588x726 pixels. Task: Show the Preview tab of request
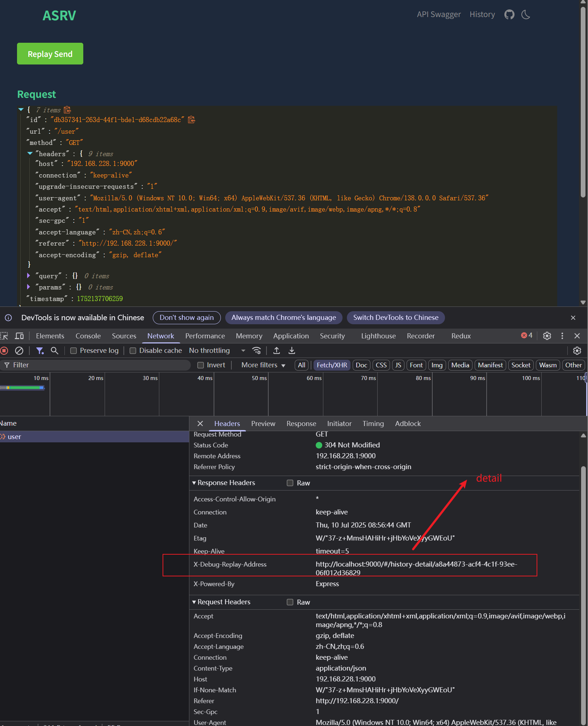263,424
